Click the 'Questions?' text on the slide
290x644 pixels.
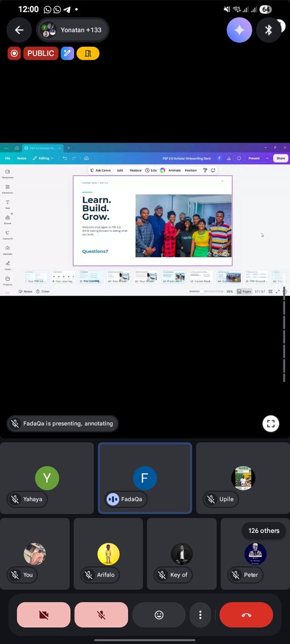pyautogui.click(x=95, y=251)
